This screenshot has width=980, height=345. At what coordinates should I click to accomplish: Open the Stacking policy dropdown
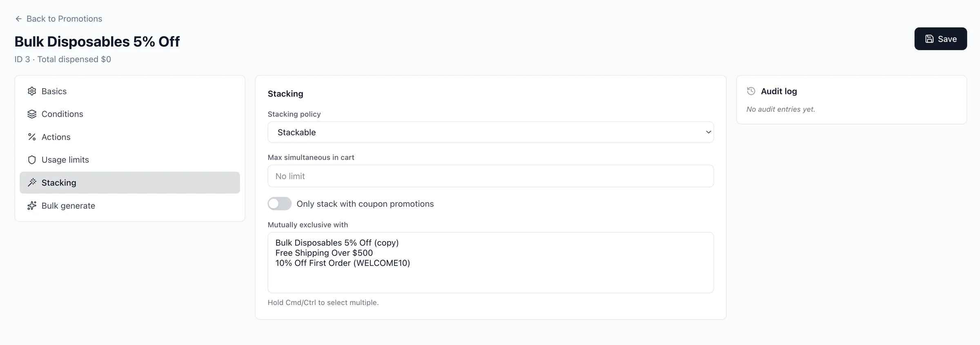point(490,132)
